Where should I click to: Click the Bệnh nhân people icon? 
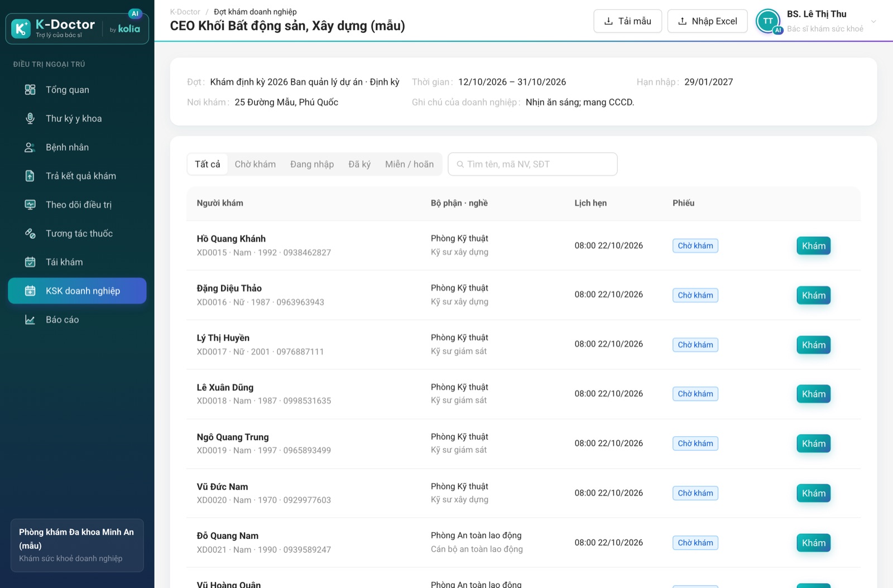[x=30, y=147]
